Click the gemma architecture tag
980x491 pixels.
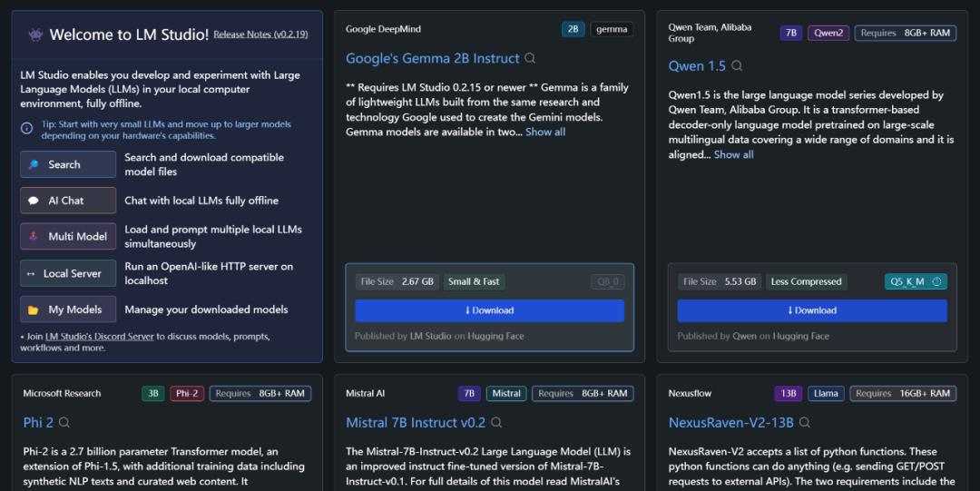[x=612, y=29]
